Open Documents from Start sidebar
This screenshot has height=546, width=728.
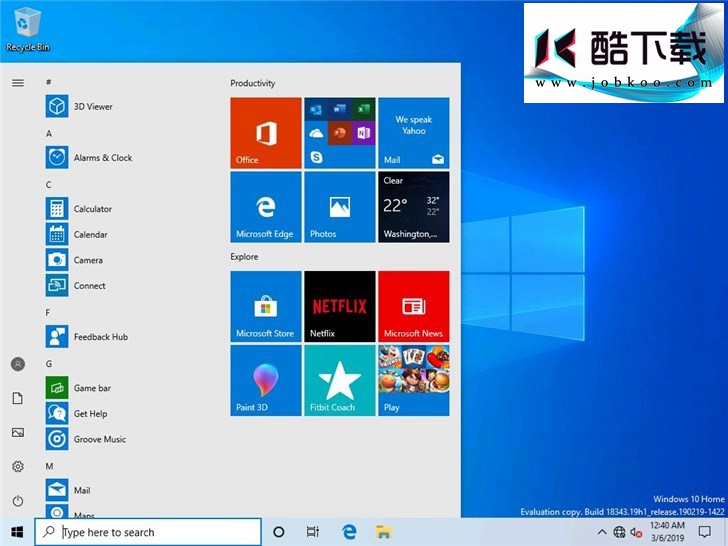pos(18,398)
